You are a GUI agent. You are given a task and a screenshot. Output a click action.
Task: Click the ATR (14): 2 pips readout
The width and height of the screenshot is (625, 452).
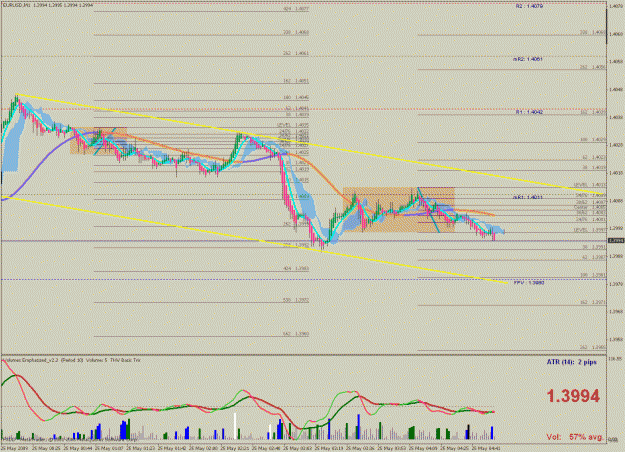572,362
